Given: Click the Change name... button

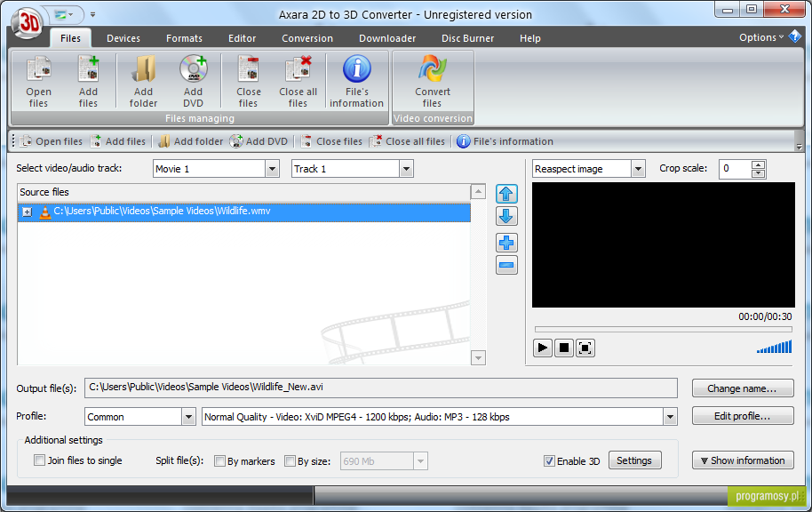Looking at the screenshot, I should coord(743,388).
